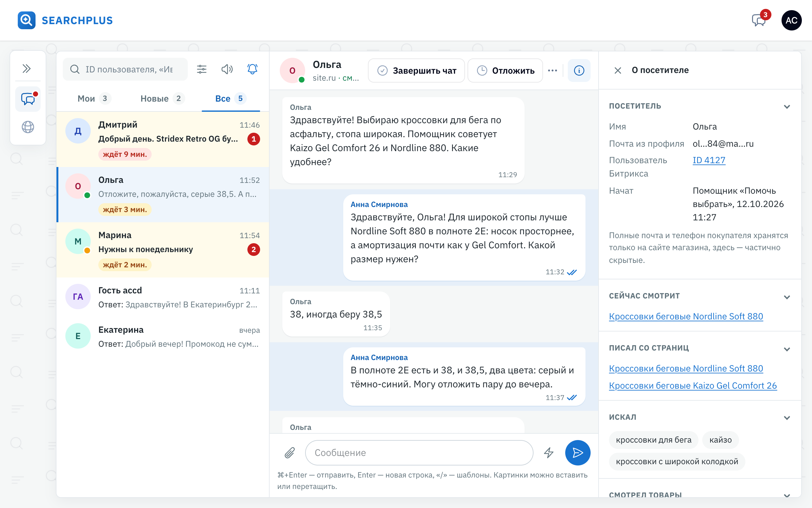Toggle bell notifications icon

(x=252, y=69)
